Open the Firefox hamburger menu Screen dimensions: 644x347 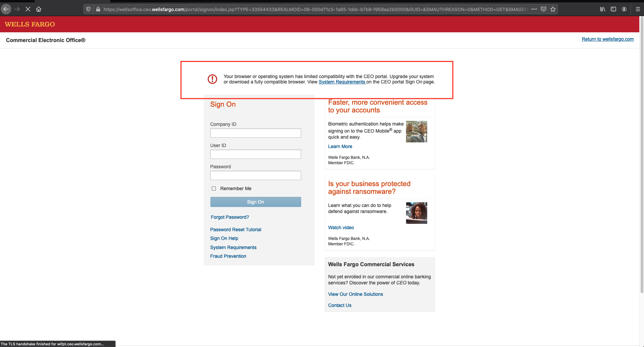pos(638,9)
